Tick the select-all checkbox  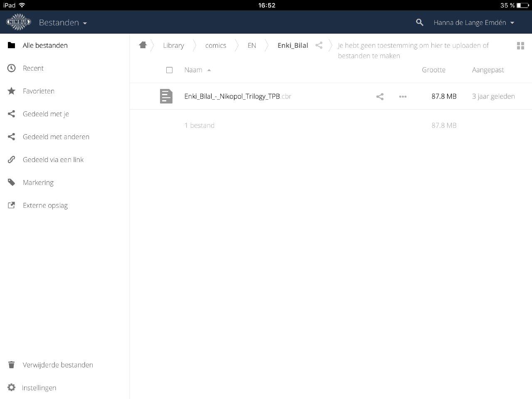tap(169, 70)
